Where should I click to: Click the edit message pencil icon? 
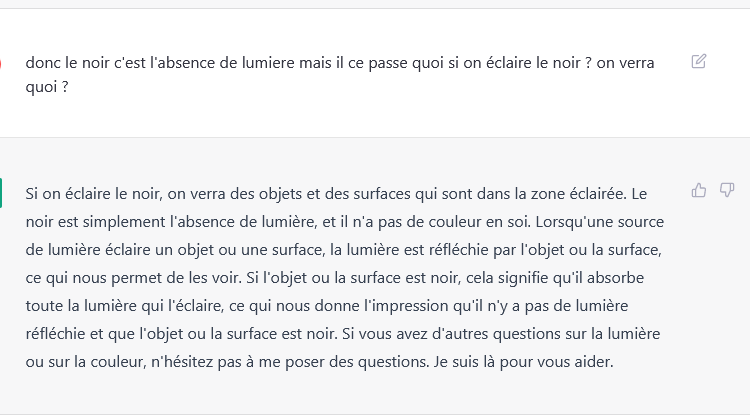point(698,62)
